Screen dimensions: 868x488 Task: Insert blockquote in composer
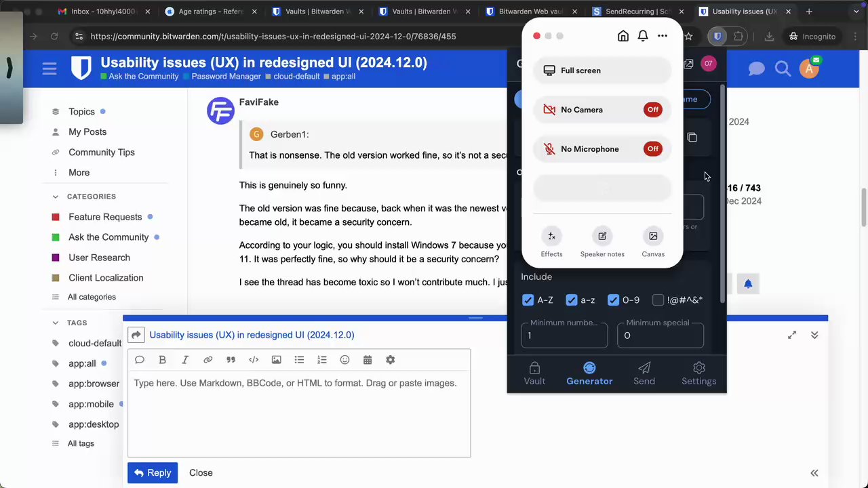coord(231,360)
